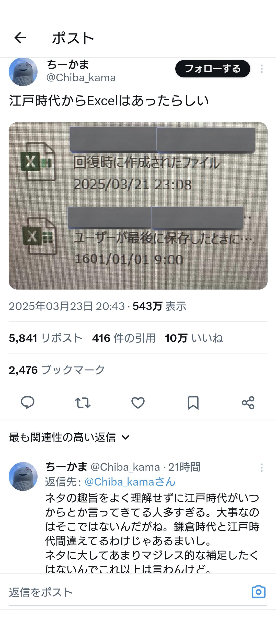Bookmark the post with the bookmark icon
The image size is (276, 644).
click(x=193, y=403)
